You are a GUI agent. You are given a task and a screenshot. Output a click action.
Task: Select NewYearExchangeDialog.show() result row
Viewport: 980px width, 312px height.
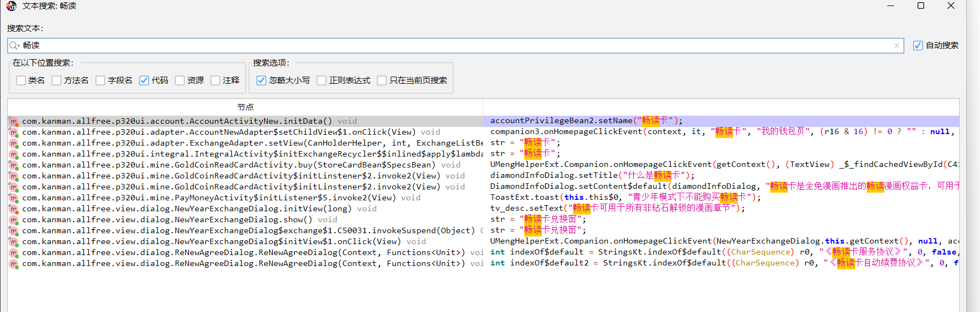(x=245, y=219)
